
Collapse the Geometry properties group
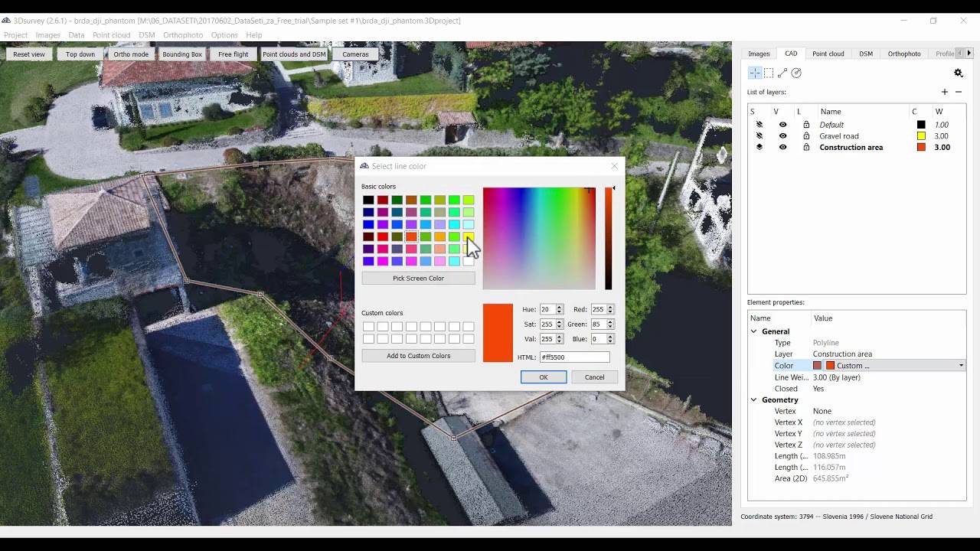754,399
